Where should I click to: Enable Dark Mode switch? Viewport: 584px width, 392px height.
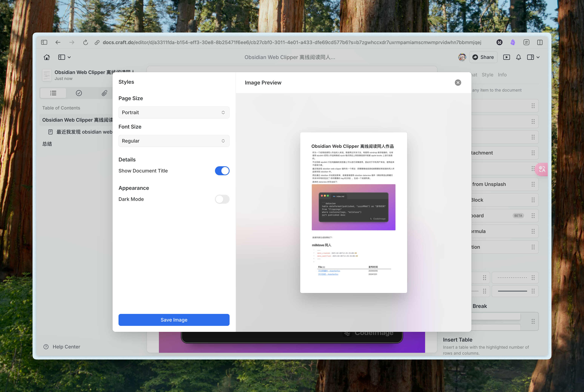[222, 199]
